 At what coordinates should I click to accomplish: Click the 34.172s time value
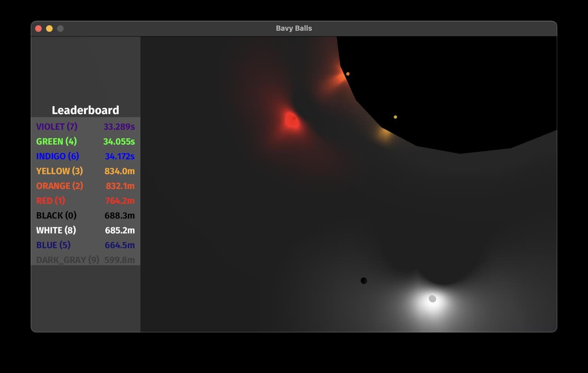click(x=120, y=156)
